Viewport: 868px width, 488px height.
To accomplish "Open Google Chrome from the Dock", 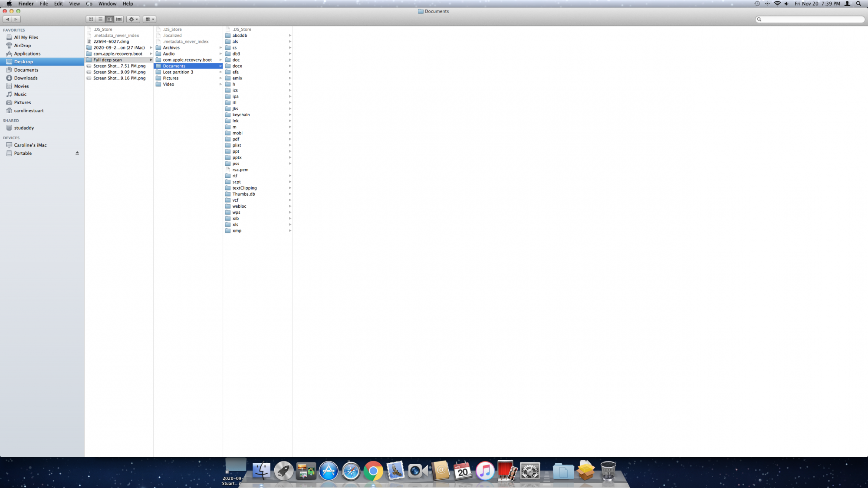I will 373,471.
